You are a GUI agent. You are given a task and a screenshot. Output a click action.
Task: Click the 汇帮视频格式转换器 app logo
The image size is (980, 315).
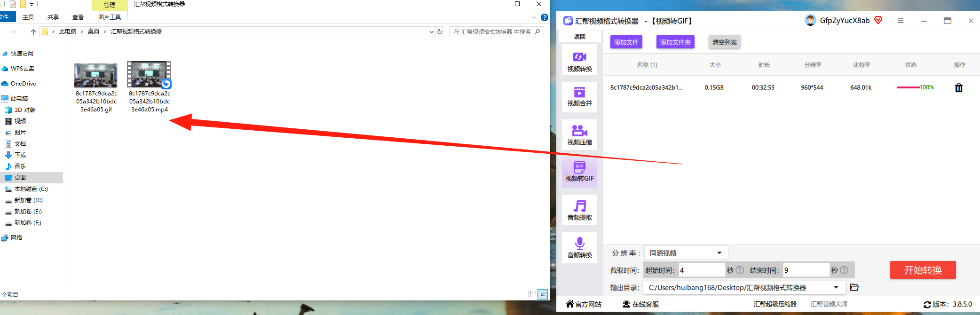(x=568, y=21)
